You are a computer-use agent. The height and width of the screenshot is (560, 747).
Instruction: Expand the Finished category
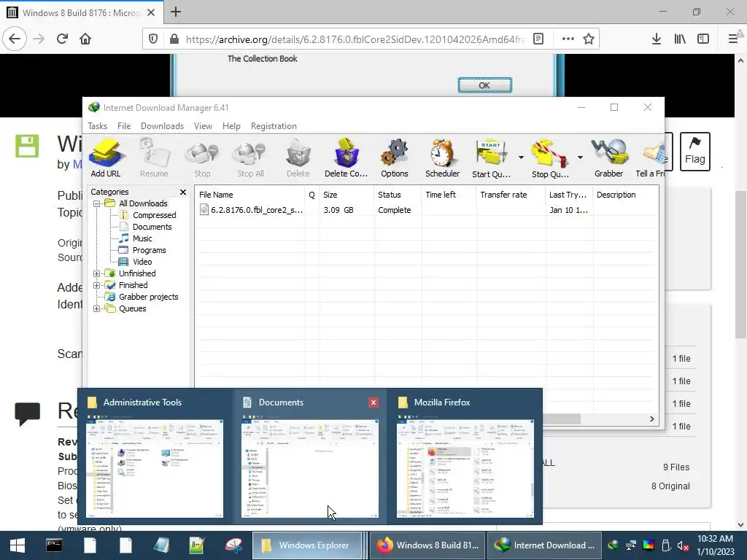tap(97, 285)
